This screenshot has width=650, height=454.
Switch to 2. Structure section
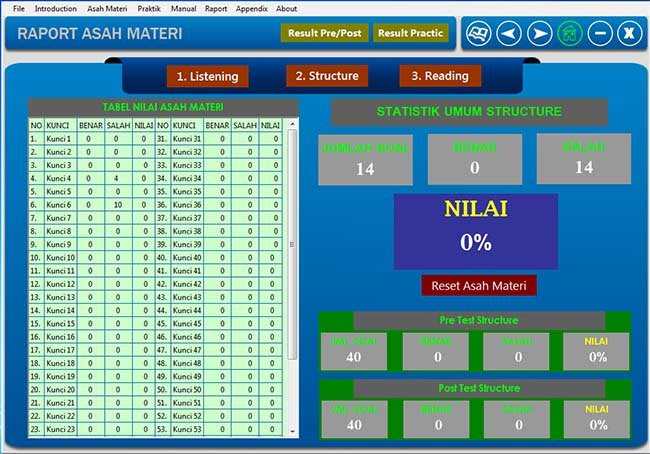[x=327, y=76]
